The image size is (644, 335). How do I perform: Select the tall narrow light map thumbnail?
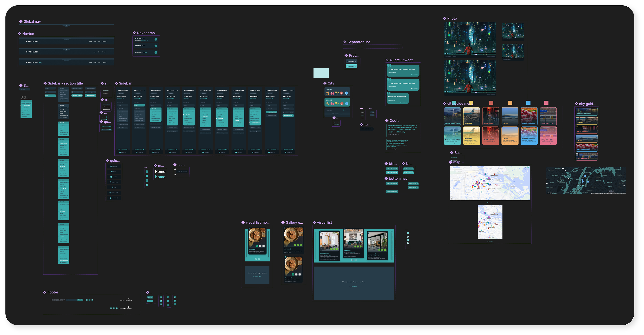[x=490, y=222]
